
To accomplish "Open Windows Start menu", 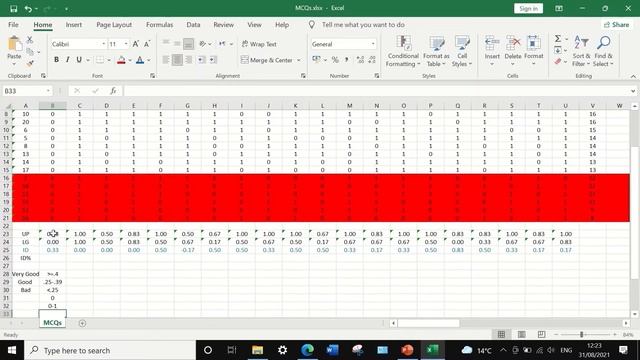I will 11,350.
